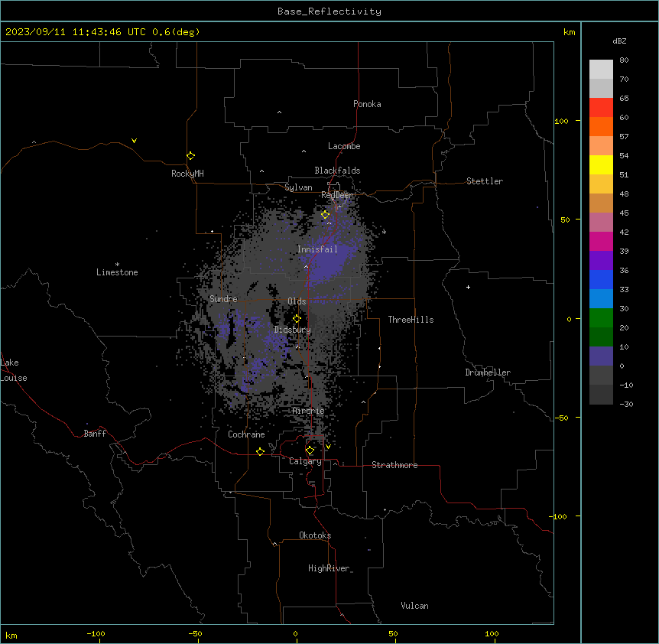This screenshot has height=644, width=659.
Task: Click the Sundre city label
Action: pyautogui.click(x=223, y=299)
